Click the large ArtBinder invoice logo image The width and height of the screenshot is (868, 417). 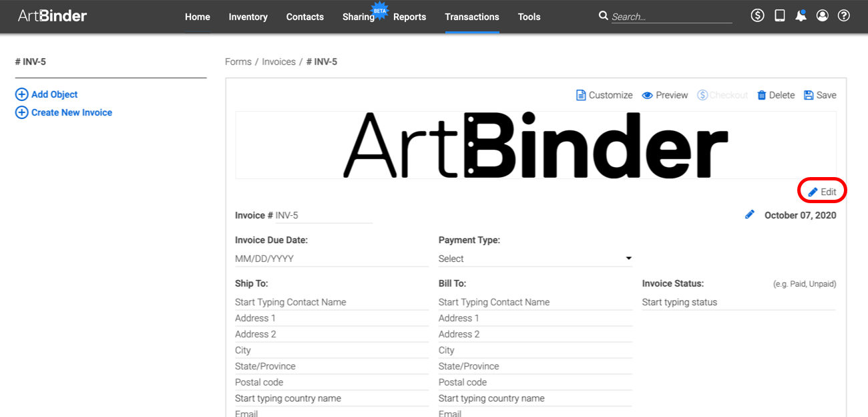[x=535, y=145]
